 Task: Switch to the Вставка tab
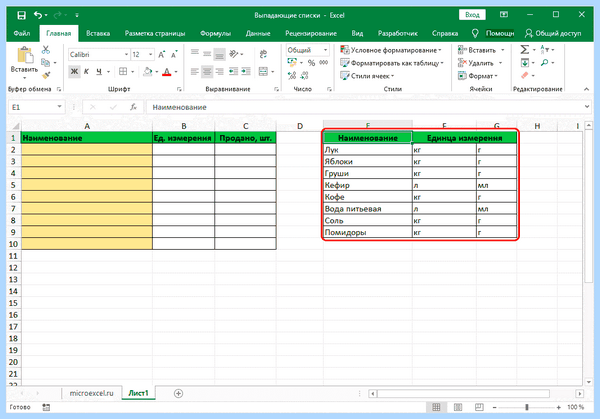point(98,33)
